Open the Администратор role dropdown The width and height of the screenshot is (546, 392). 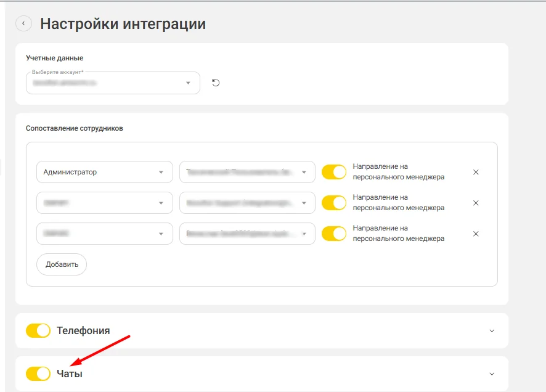pos(105,172)
